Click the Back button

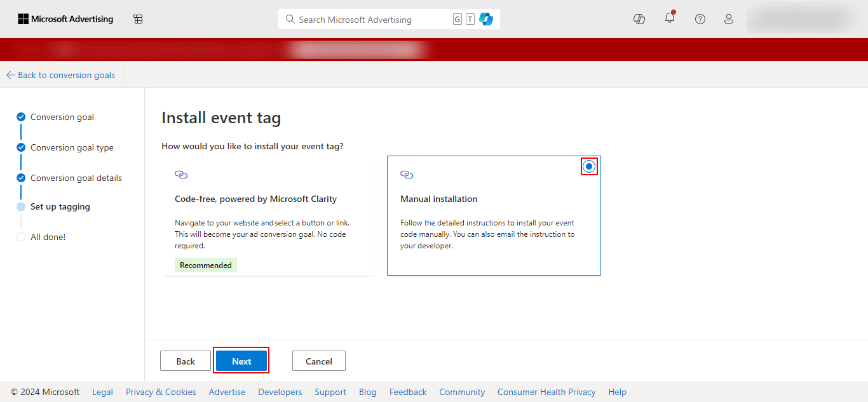point(186,361)
